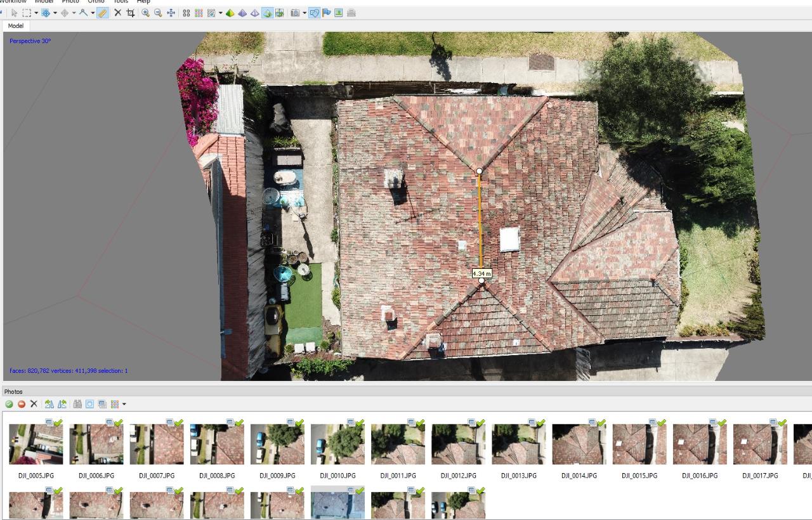Open the Move Object tool dropdown

point(74,13)
